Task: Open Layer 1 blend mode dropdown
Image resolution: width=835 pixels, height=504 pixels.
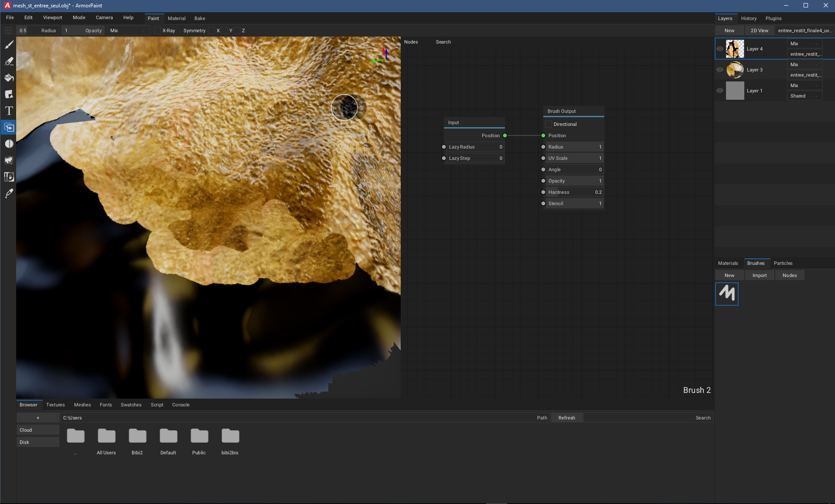Action: click(x=804, y=85)
